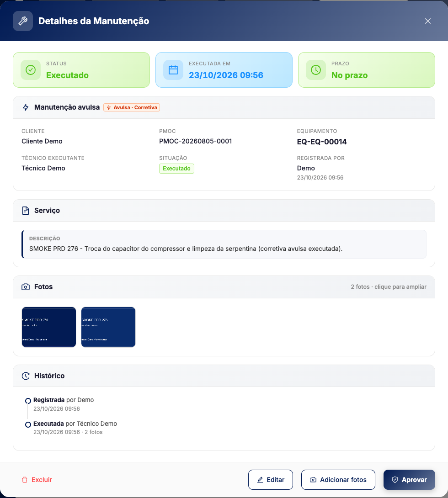Click the Detalhes da Manutenção title
The width and height of the screenshot is (448, 498).
(94, 21)
